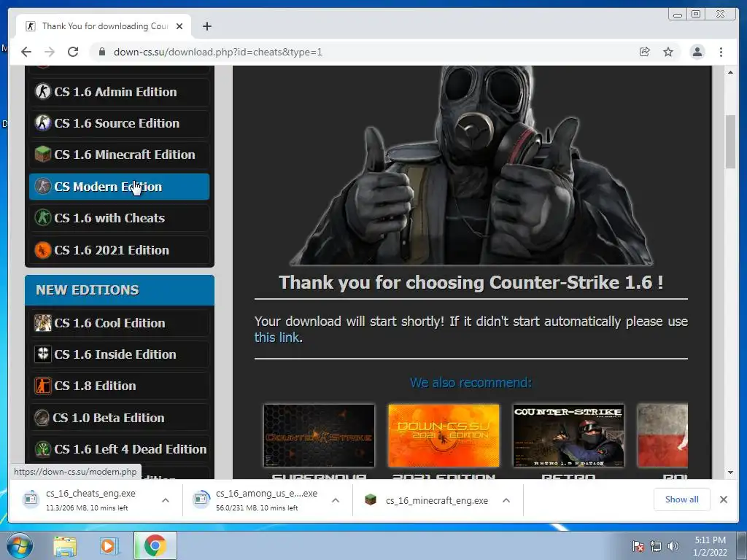747x560 pixels.
Task: Expand options for cs_16_cheats_eng.exe download
Action: pos(166,500)
